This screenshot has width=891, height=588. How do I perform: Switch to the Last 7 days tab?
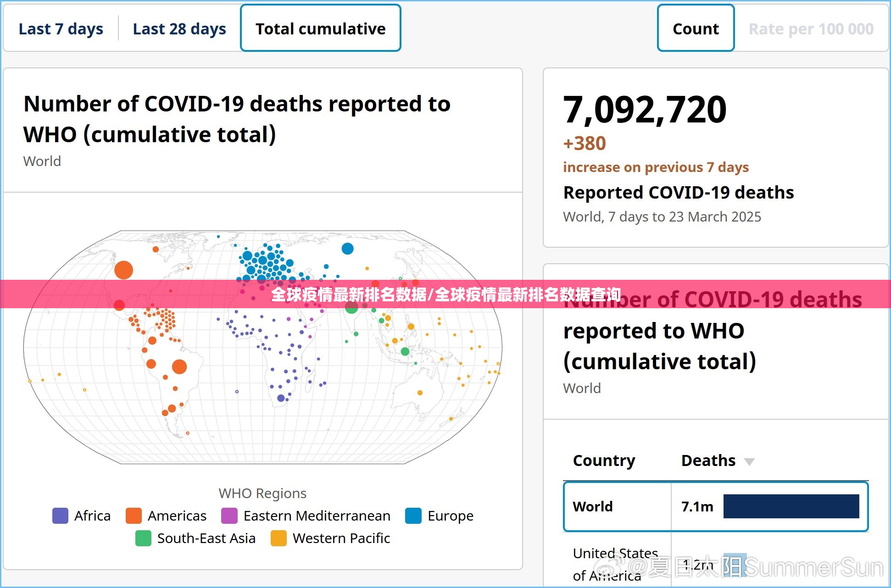point(61,29)
